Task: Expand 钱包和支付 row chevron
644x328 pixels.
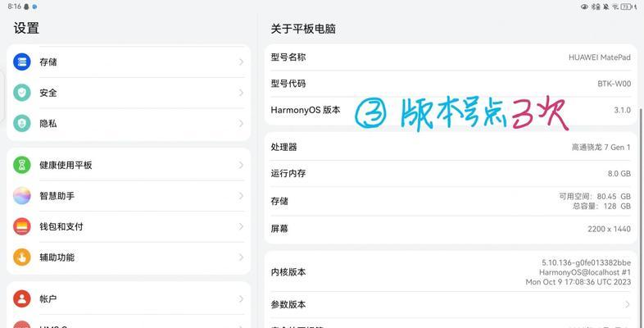Action: tap(241, 226)
